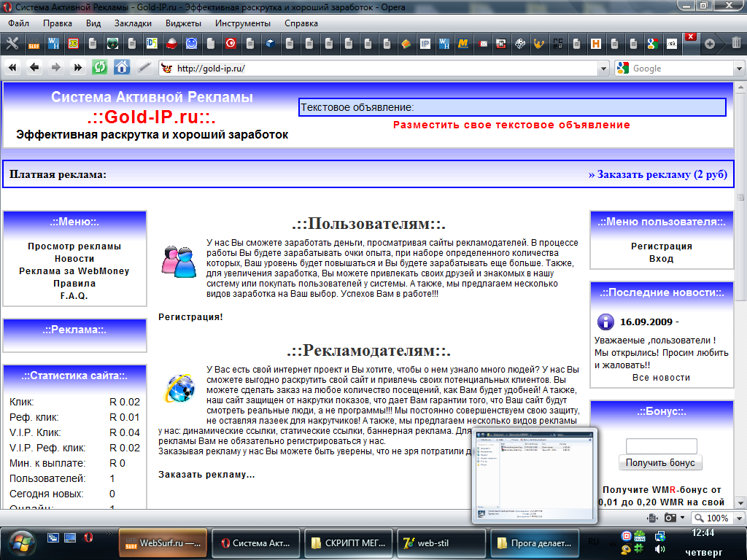747x560 pixels.
Task: Open the blue smiley face tab
Action: tap(192, 44)
